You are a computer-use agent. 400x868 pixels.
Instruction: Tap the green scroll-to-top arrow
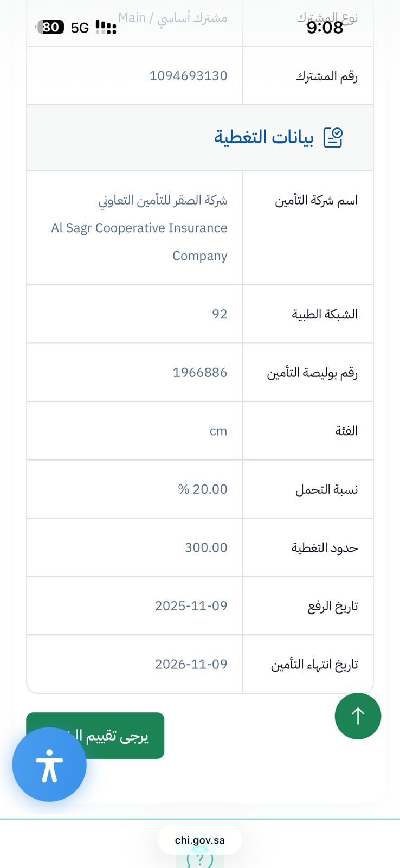point(358,716)
